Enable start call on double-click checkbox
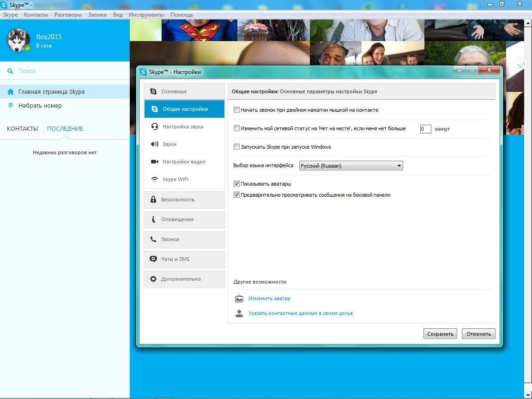Image resolution: width=532 pixels, height=399 pixels. coord(236,110)
